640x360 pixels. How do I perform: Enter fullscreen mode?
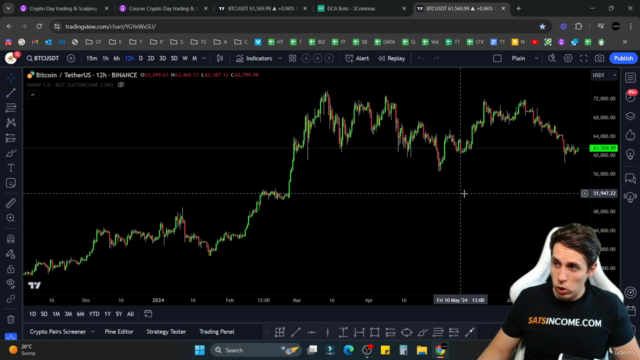[x=584, y=58]
